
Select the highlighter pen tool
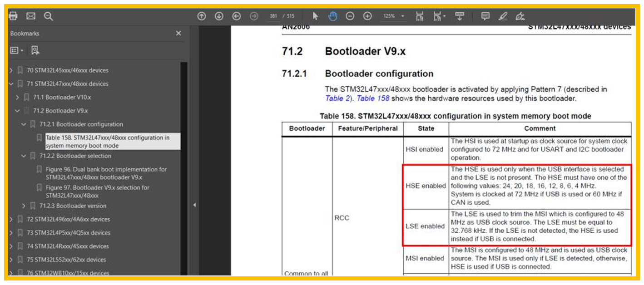[x=503, y=16]
